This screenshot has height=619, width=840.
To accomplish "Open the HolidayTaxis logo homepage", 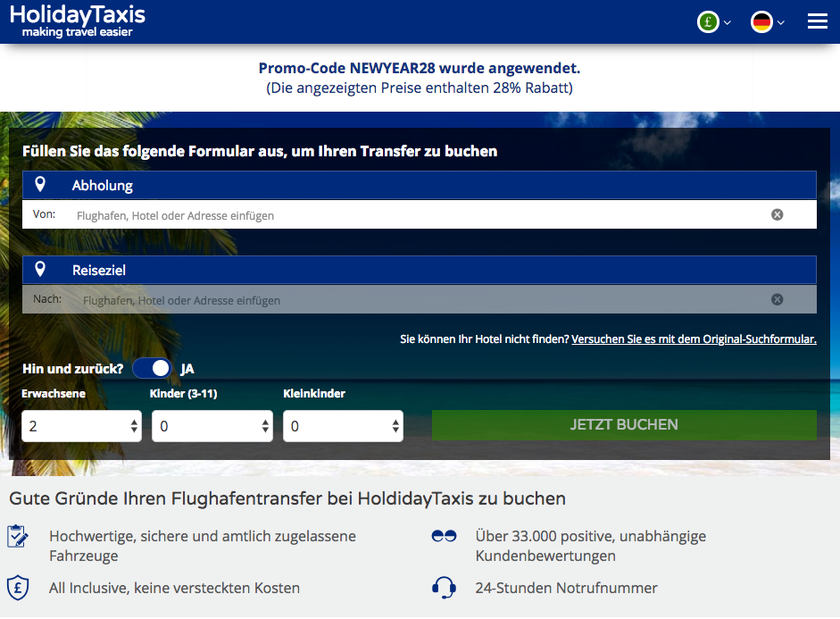I will tap(77, 21).
